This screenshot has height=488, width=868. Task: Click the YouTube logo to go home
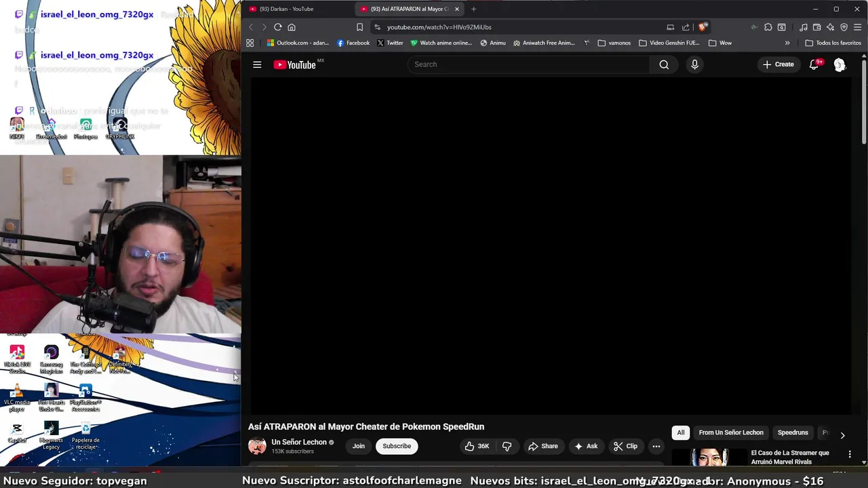(296, 64)
